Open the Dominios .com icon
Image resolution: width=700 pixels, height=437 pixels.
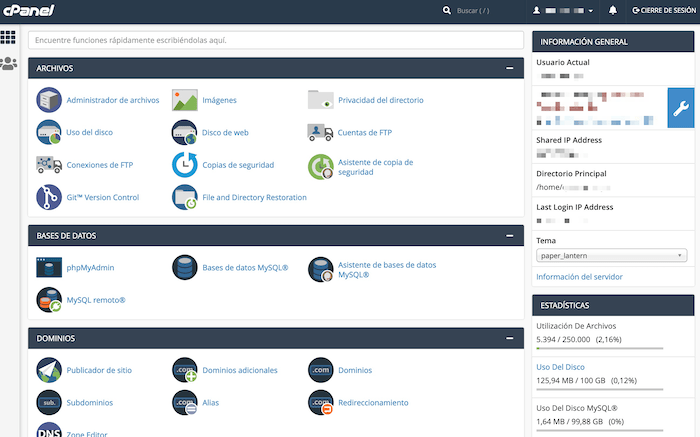(321, 370)
